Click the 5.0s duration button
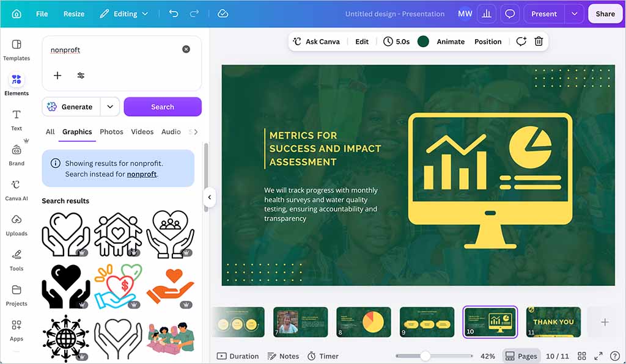 tap(396, 42)
